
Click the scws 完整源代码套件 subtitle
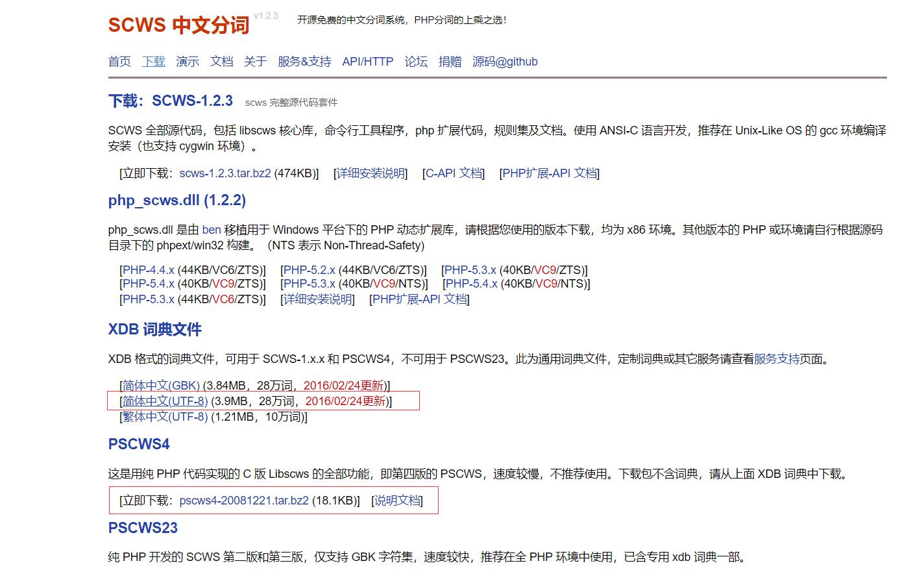tap(291, 103)
